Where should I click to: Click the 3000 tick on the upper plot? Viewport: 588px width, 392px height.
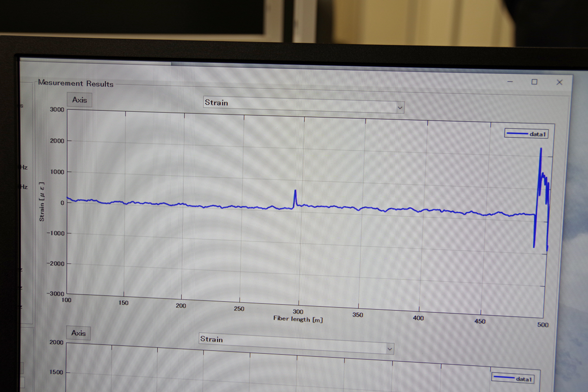coord(57,109)
